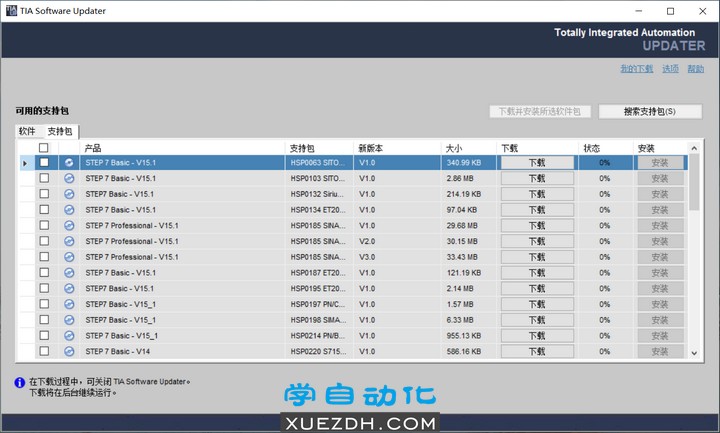Click 安装 button for HSP0195 row

click(660, 288)
